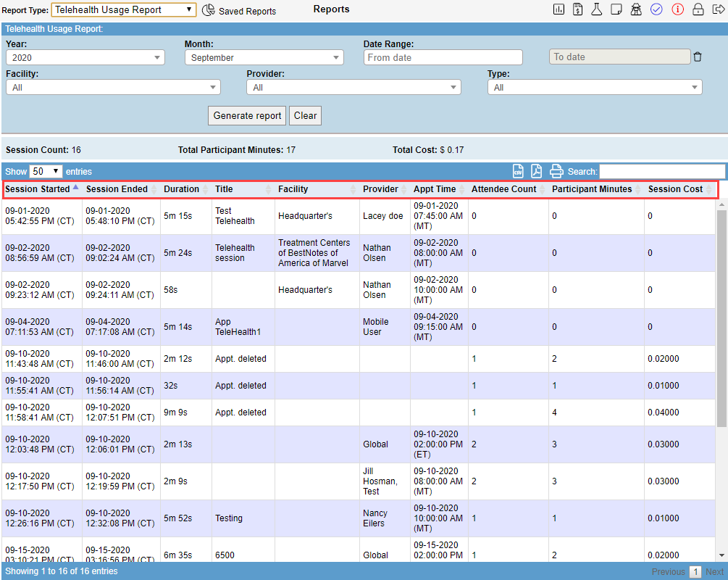
Task: Select the '58s' duration cell
Action: (185, 290)
